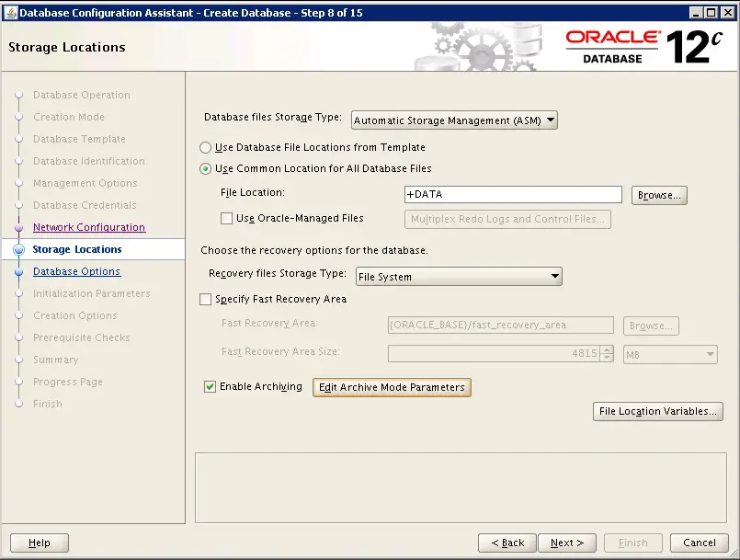Click the Oracle Database 12c logo
The width and height of the screenshot is (740, 560).
point(644,47)
